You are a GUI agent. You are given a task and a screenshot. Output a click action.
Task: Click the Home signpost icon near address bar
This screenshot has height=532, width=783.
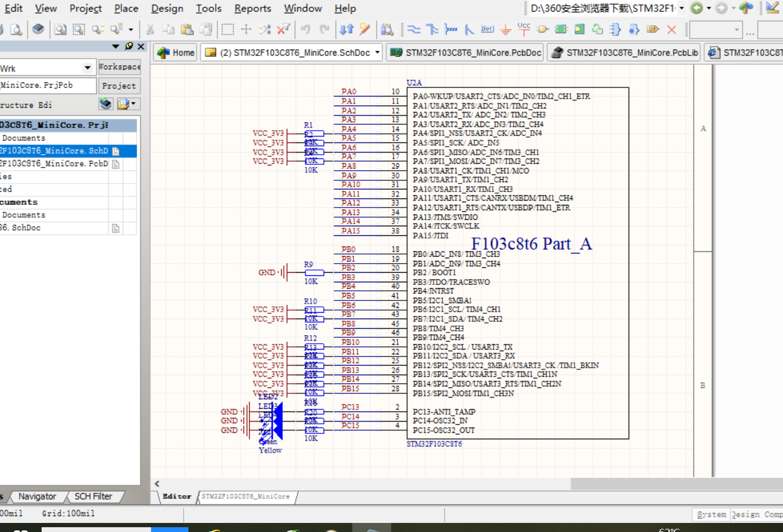[746, 8]
